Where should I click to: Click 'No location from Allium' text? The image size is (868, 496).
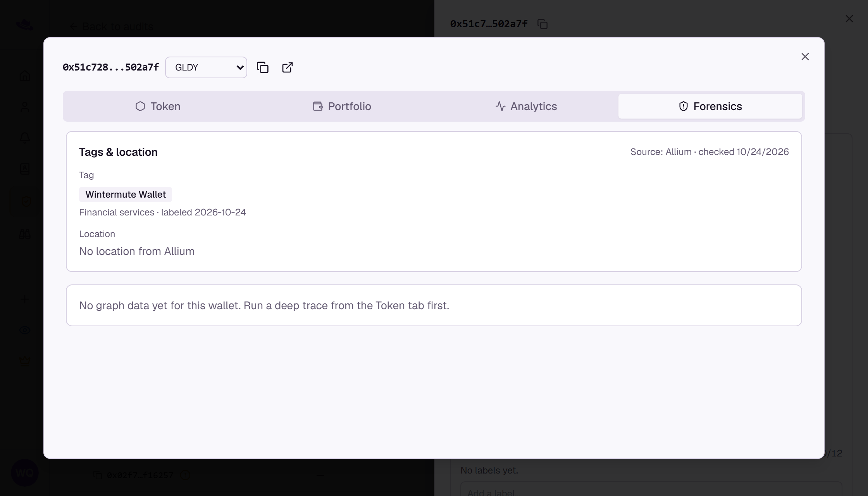point(137,251)
